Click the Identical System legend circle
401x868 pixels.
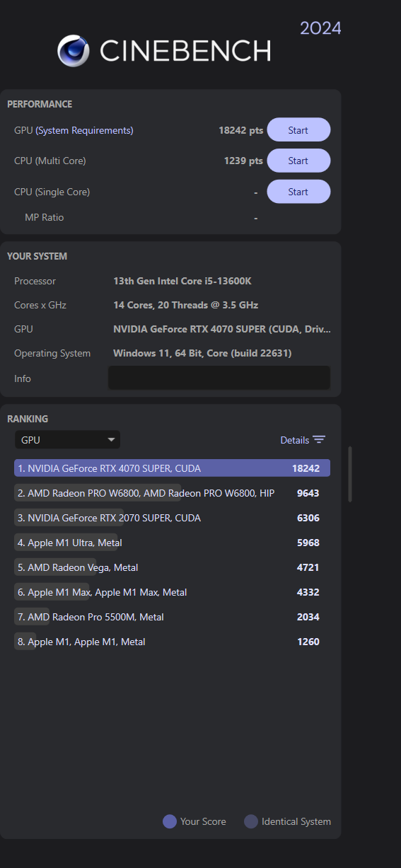click(251, 821)
